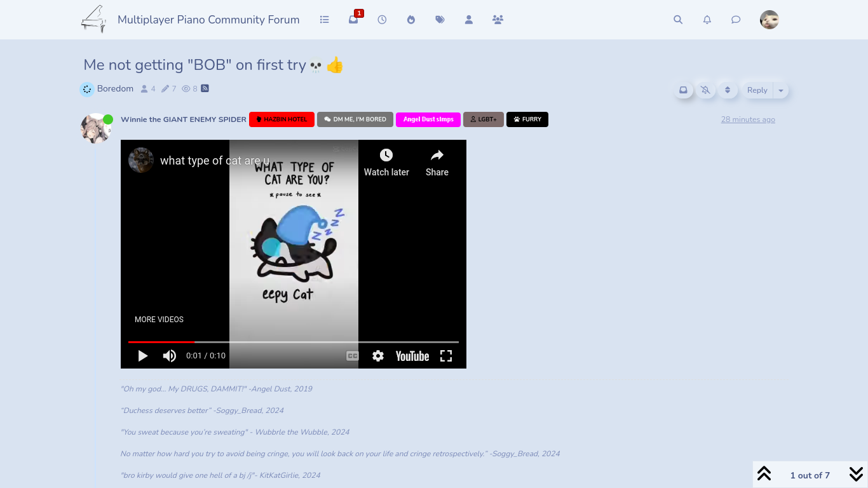The height and width of the screenshot is (488, 868).
Task: Play the YouTube video
Action: tap(143, 356)
